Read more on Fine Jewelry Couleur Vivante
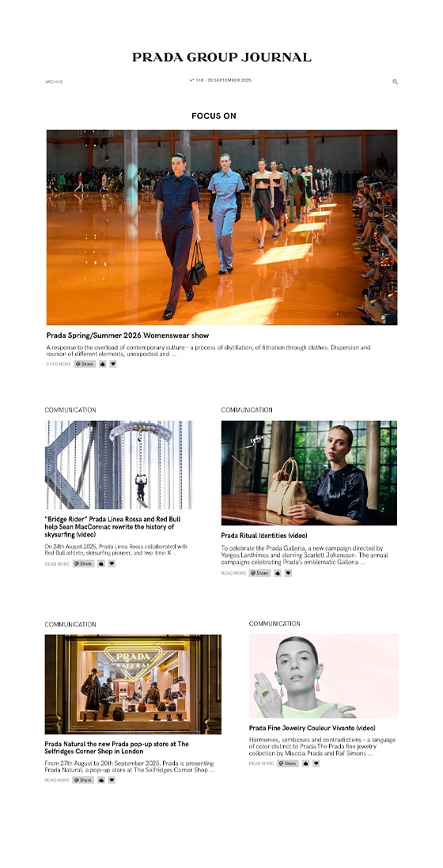This screenshot has width=443, height=868. click(261, 764)
